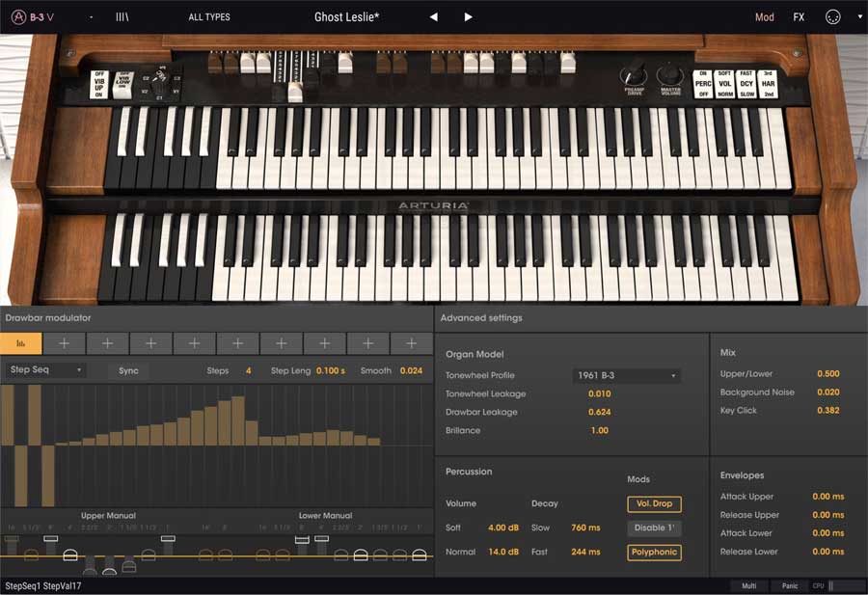Expand the top-right corner dropdown arrow
The image size is (868, 595).
[x=859, y=17]
